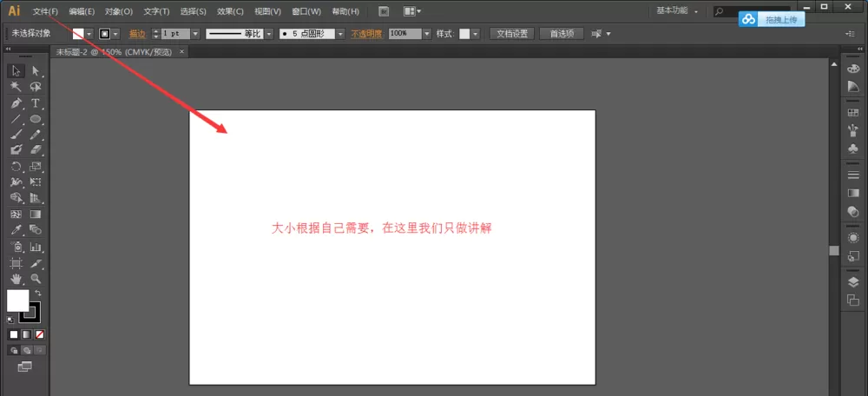Select the Magic Wand tool
868x396 pixels.
16,87
